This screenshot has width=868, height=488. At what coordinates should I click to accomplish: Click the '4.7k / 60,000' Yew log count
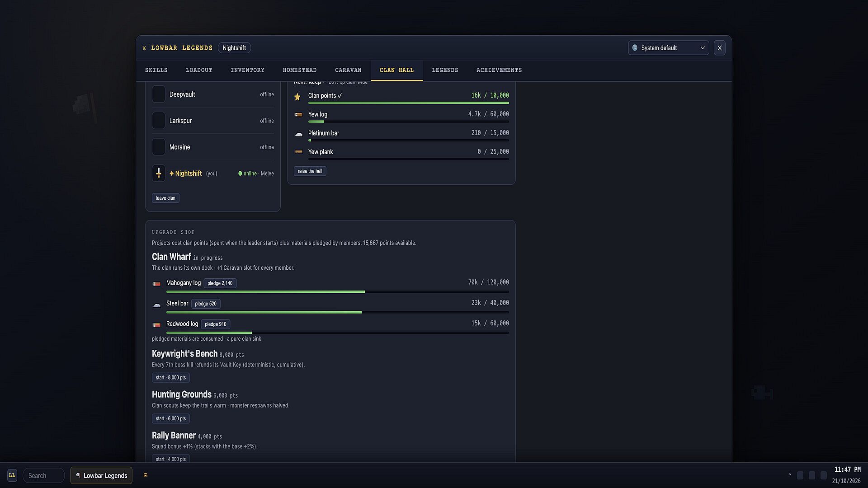pos(488,114)
